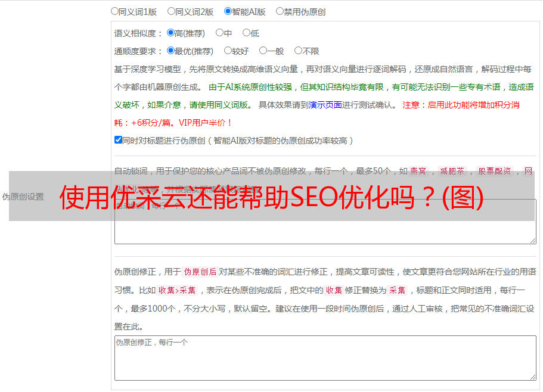
Task: Click the 通顺度要求 label
Action: [x=138, y=51]
